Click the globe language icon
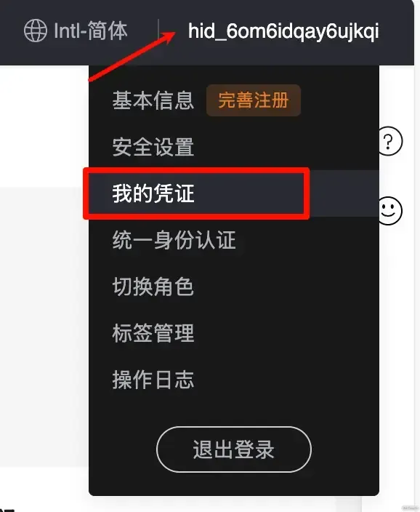 click(36, 31)
